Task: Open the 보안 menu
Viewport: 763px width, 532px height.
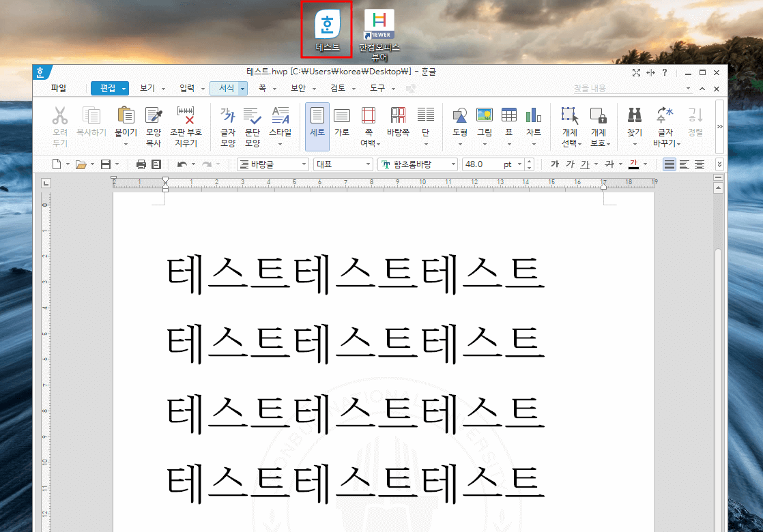Action: (x=298, y=88)
